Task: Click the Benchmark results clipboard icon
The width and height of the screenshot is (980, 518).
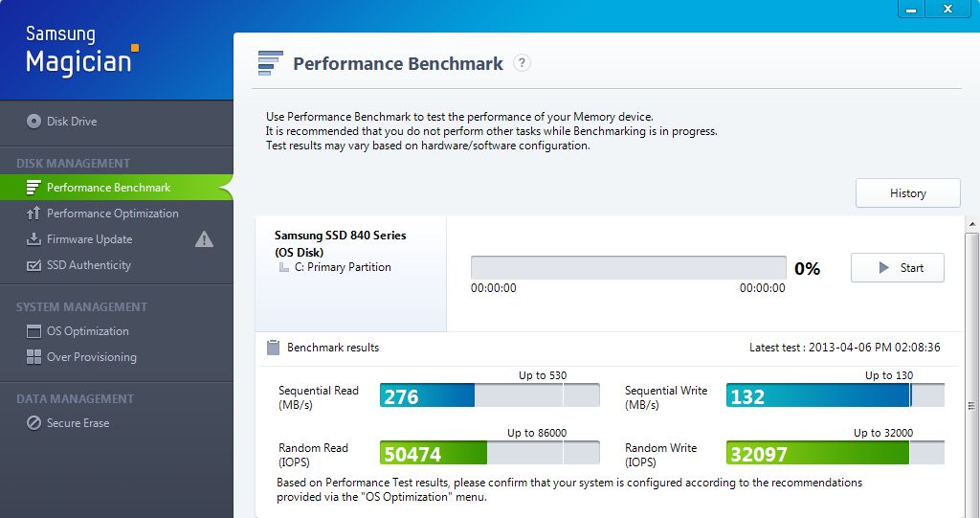Action: point(273,348)
